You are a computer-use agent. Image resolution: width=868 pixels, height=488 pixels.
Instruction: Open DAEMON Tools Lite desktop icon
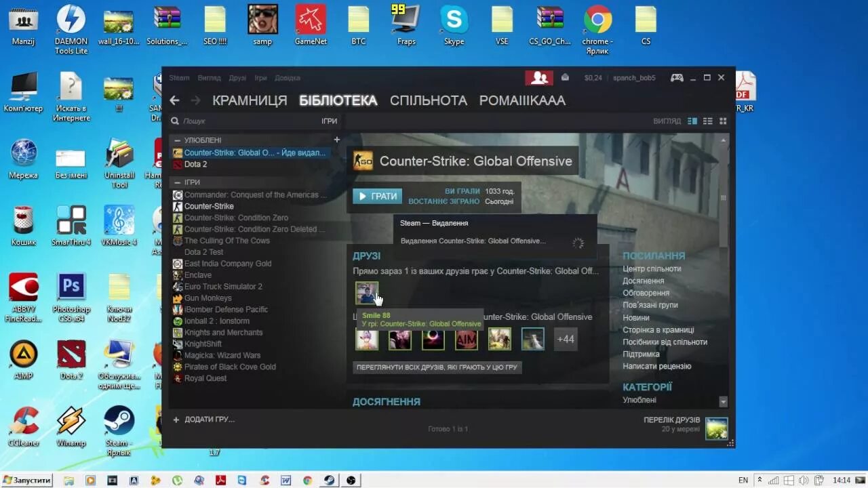pyautogui.click(x=71, y=28)
